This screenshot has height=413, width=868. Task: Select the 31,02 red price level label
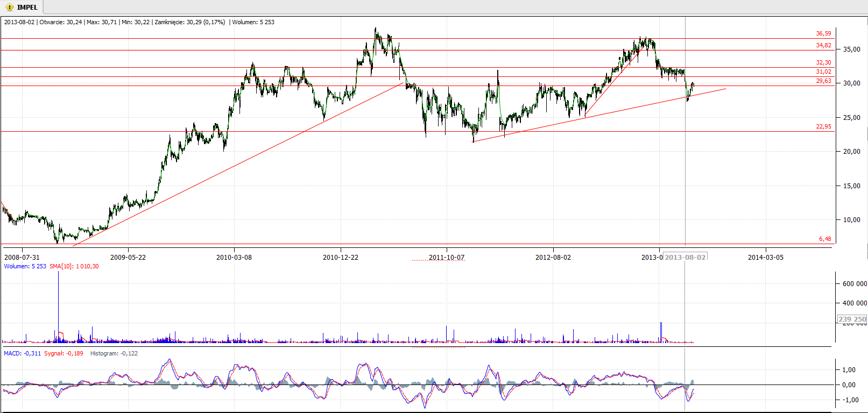[823, 72]
